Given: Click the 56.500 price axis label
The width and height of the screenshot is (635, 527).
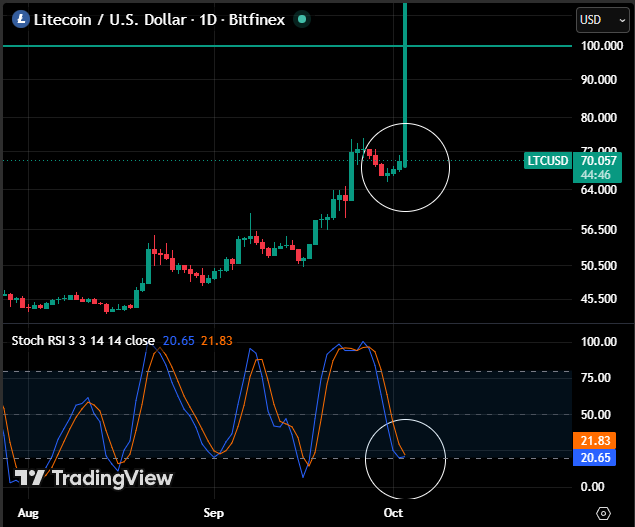Looking at the screenshot, I should [599, 230].
